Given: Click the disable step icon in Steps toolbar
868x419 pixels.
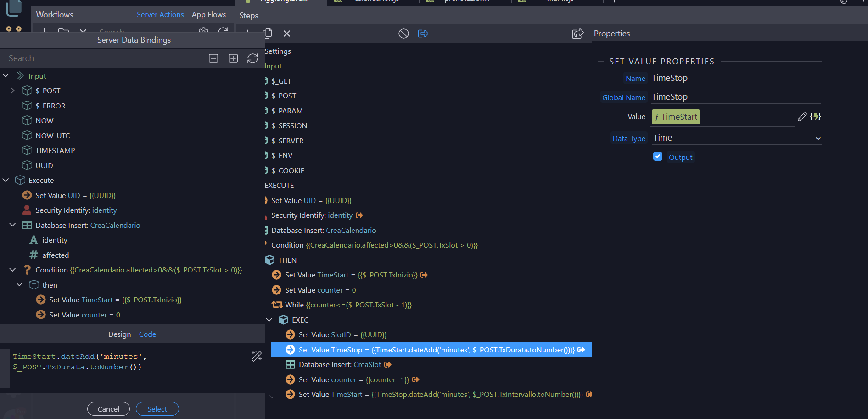Looking at the screenshot, I should click(403, 34).
